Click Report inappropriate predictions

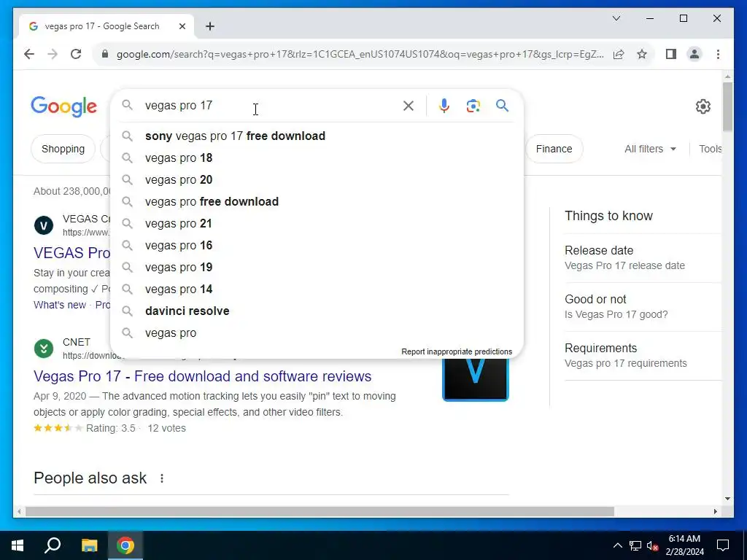457,352
